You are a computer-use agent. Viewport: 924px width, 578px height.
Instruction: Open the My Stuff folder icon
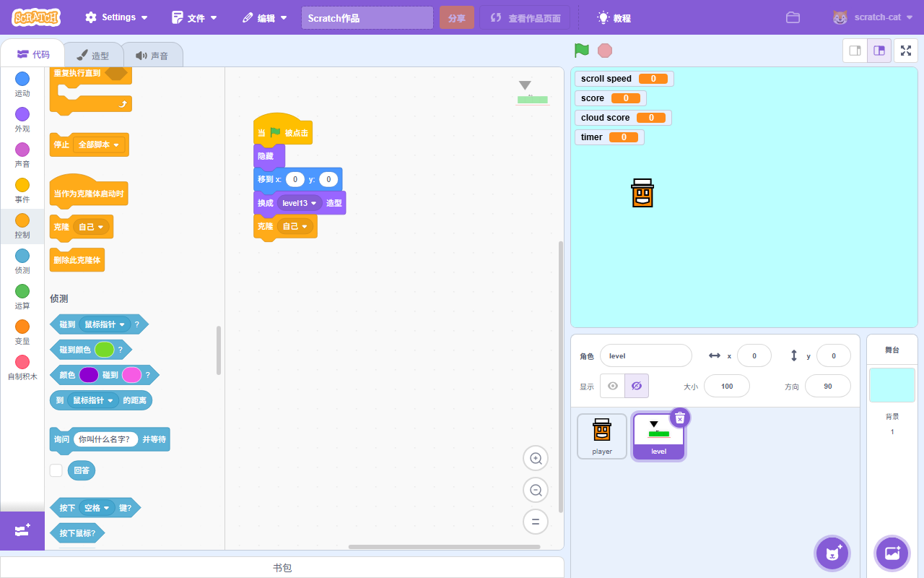pos(793,18)
